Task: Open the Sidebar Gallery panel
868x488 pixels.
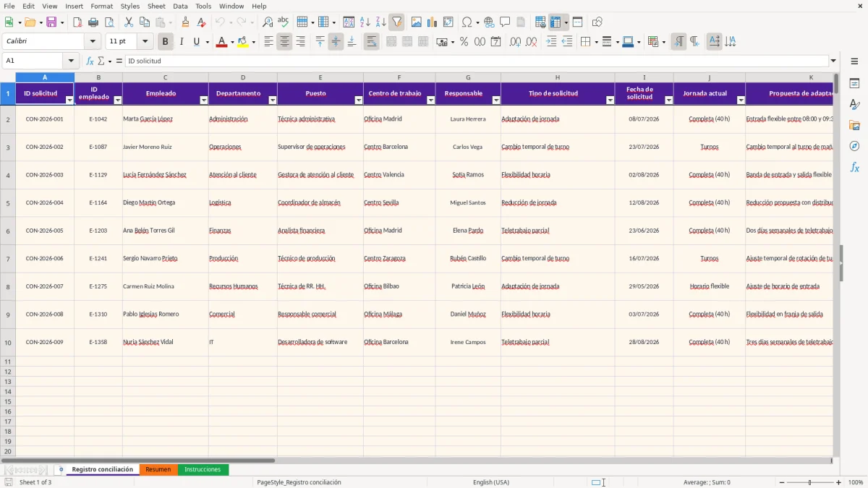Action: 854,125
